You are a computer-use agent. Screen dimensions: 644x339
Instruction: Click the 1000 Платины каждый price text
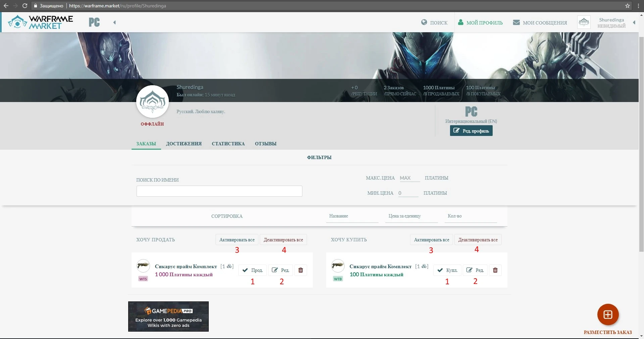pyautogui.click(x=184, y=275)
